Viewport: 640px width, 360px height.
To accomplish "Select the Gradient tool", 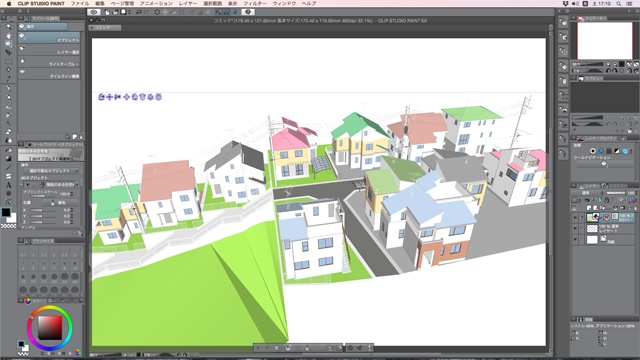I will [8, 158].
